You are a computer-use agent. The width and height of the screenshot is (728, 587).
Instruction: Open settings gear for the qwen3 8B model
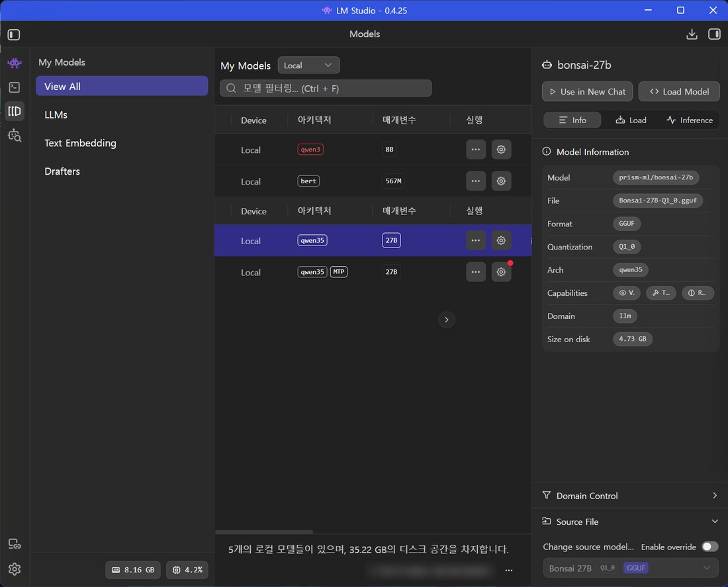[501, 150]
